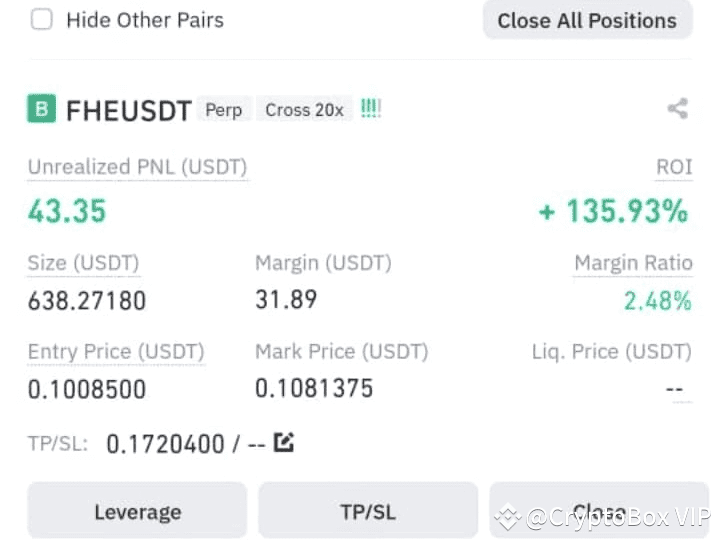
Task: Click the Margin Ratio label
Action: [633, 263]
